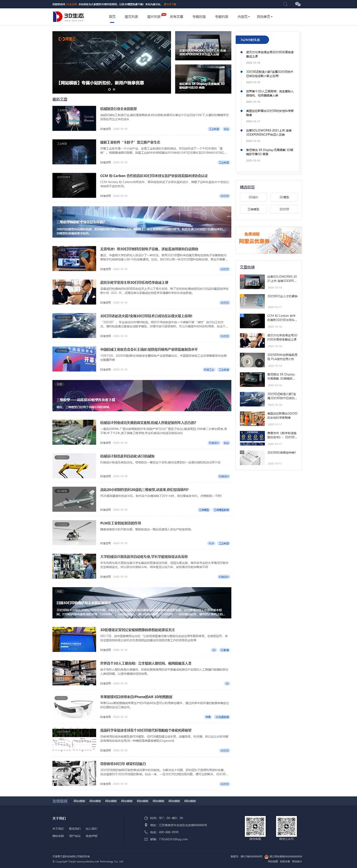Click the police badge icon near 湘公网安备
Viewport: 357px width, 868px height.
[266, 856]
